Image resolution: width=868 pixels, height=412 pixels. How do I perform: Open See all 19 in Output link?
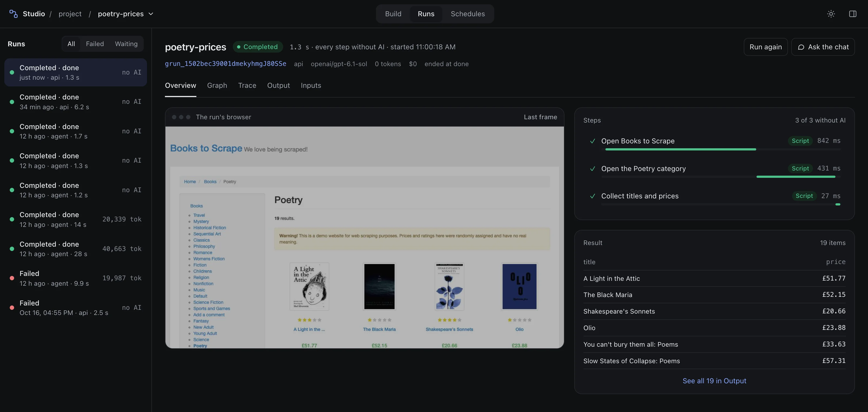click(714, 381)
